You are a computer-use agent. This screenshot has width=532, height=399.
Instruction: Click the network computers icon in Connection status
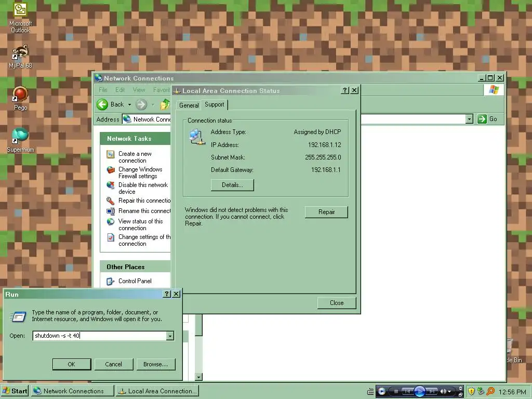point(197,137)
